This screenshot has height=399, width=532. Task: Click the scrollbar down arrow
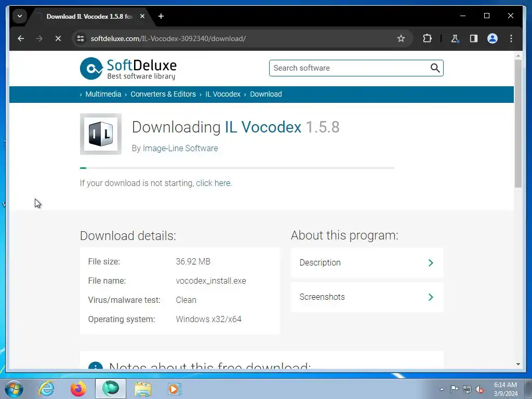[x=518, y=364]
